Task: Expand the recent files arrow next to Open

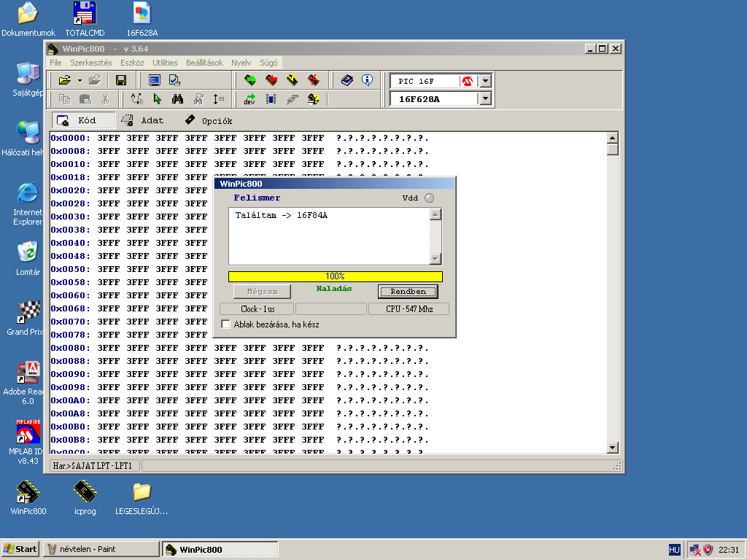Action: point(80,80)
